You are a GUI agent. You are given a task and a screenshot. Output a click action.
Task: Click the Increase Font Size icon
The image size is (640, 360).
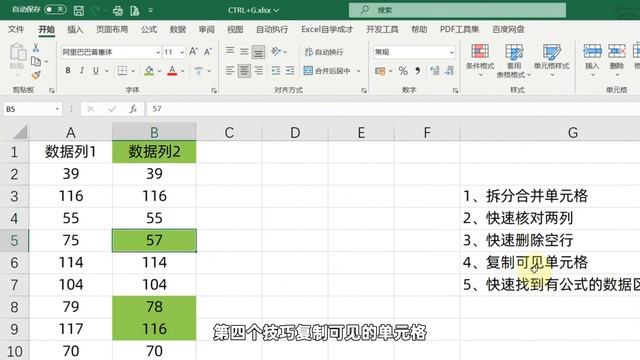coord(193,51)
